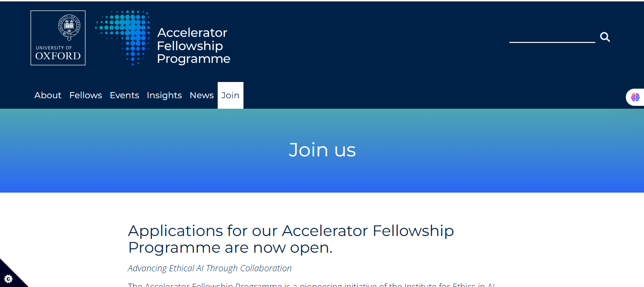The image size is (644, 287).
Task: Click the Join us banner heading
Action: 322,150
